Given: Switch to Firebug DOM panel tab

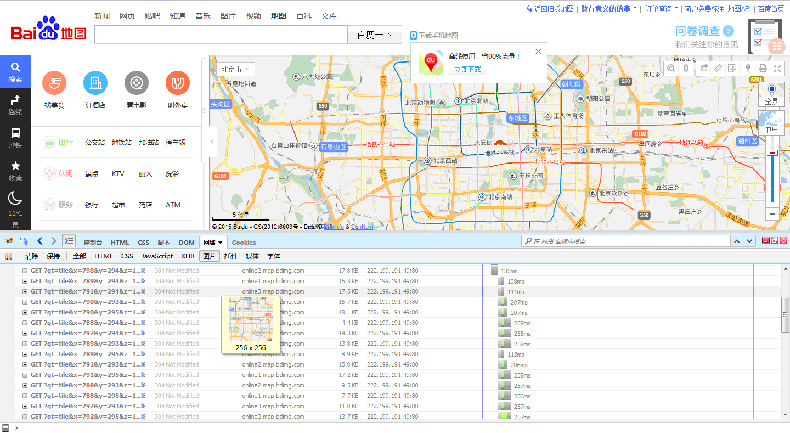Looking at the screenshot, I should [x=186, y=242].
